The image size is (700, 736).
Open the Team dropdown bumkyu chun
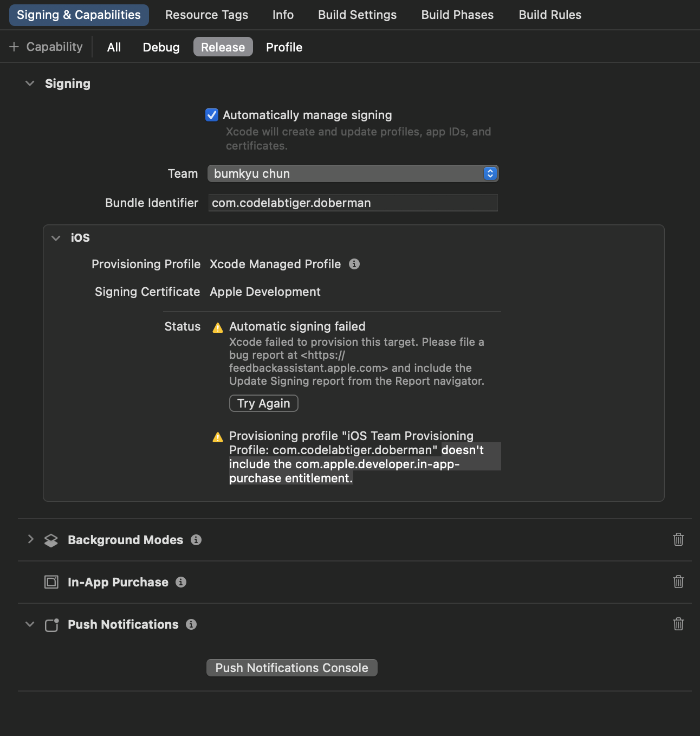tap(353, 173)
